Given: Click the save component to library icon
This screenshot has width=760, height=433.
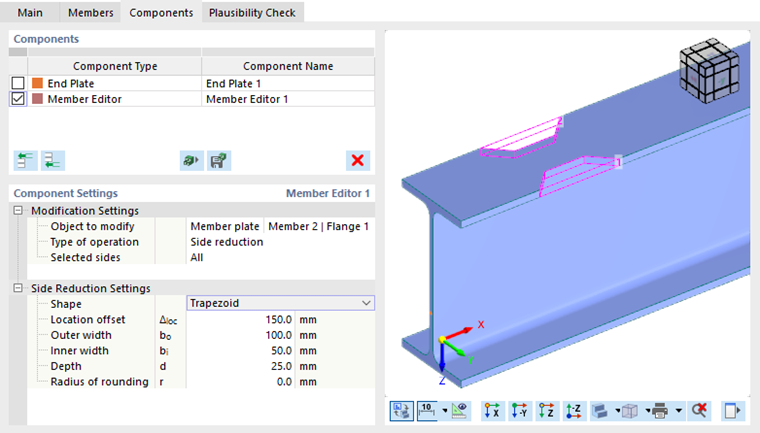Looking at the screenshot, I should click(x=219, y=160).
